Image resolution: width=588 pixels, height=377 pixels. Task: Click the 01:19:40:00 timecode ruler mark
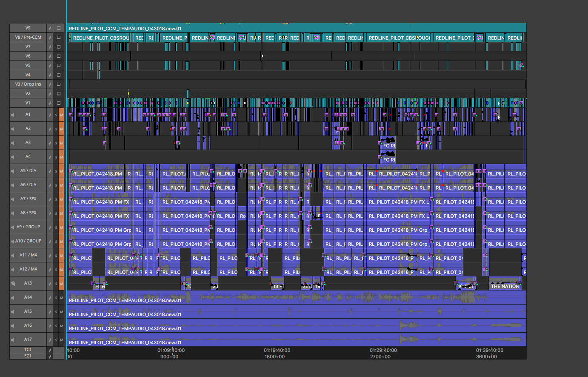pyautogui.click(x=277, y=350)
